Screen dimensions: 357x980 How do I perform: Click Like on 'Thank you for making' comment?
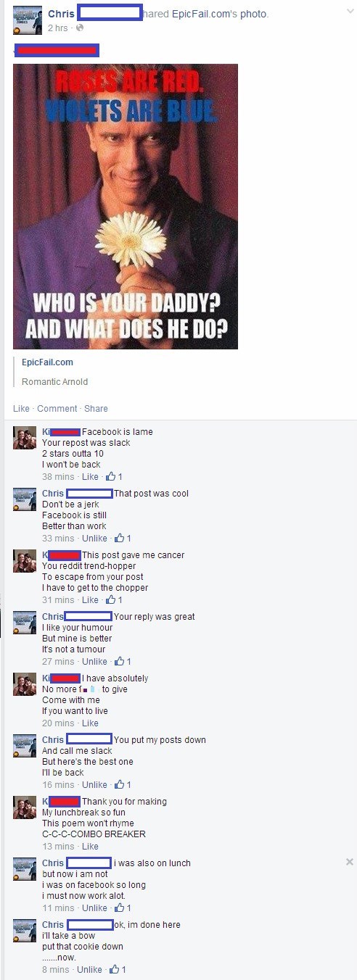[90, 847]
